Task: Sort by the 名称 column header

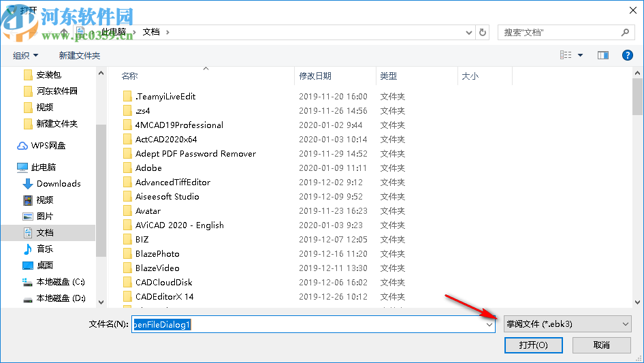Action: [x=130, y=76]
